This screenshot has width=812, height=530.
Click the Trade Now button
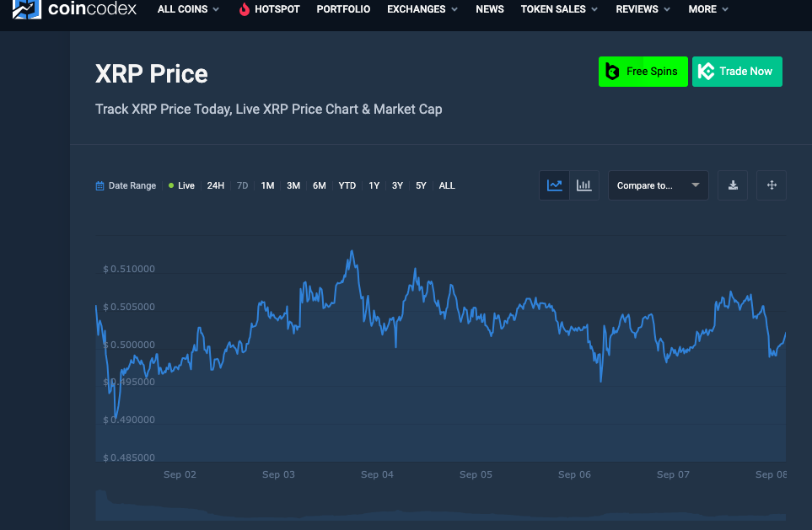(x=737, y=72)
